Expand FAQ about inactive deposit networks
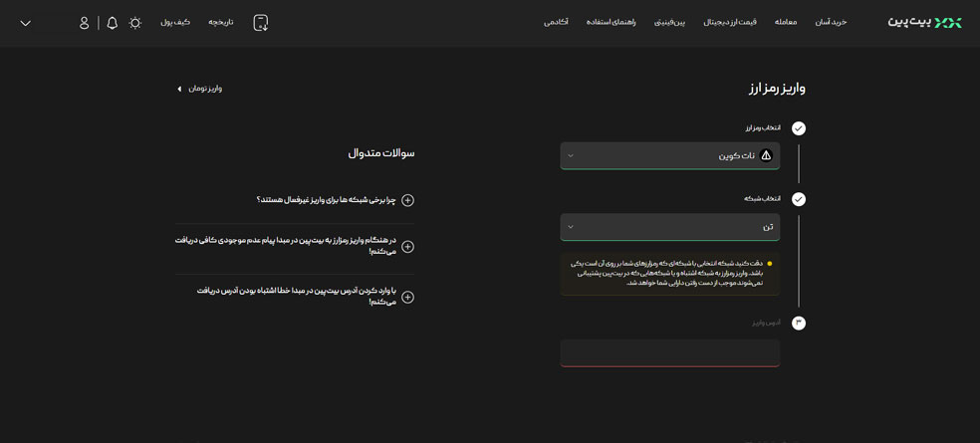 point(407,200)
